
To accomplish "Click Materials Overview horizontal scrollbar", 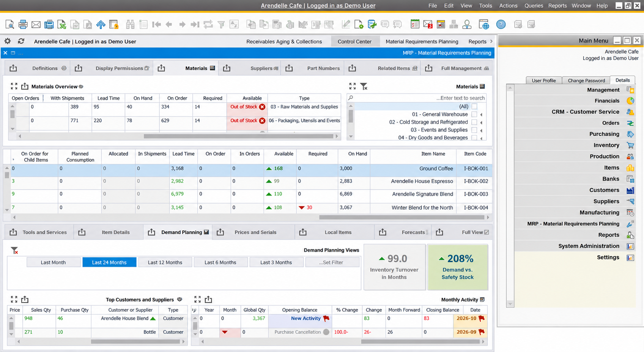I will 238,136.
